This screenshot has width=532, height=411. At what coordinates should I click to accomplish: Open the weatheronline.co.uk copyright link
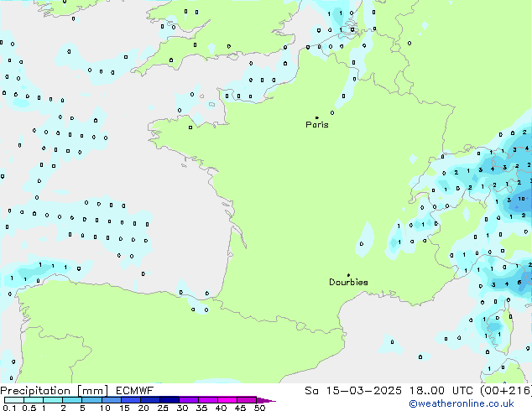(x=462, y=403)
